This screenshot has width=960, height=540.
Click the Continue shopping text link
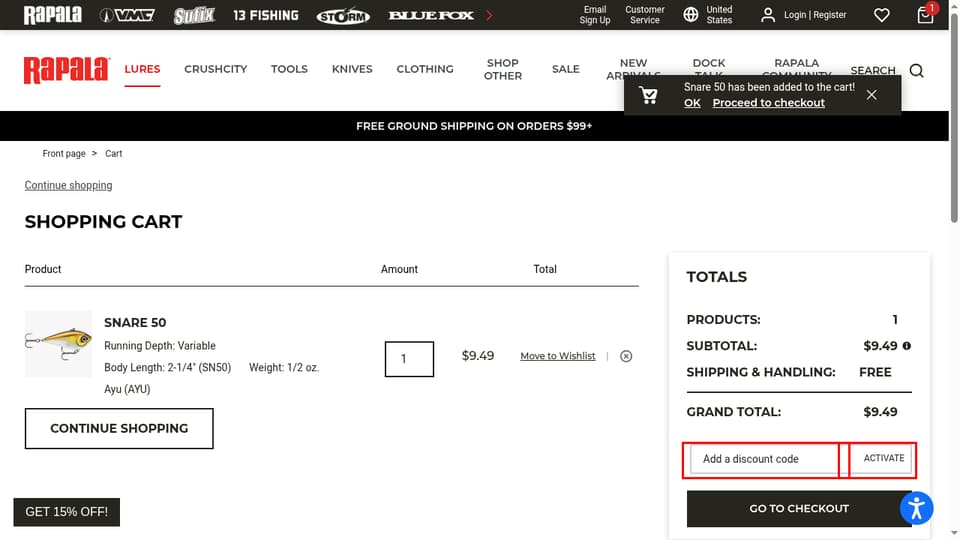(x=69, y=186)
